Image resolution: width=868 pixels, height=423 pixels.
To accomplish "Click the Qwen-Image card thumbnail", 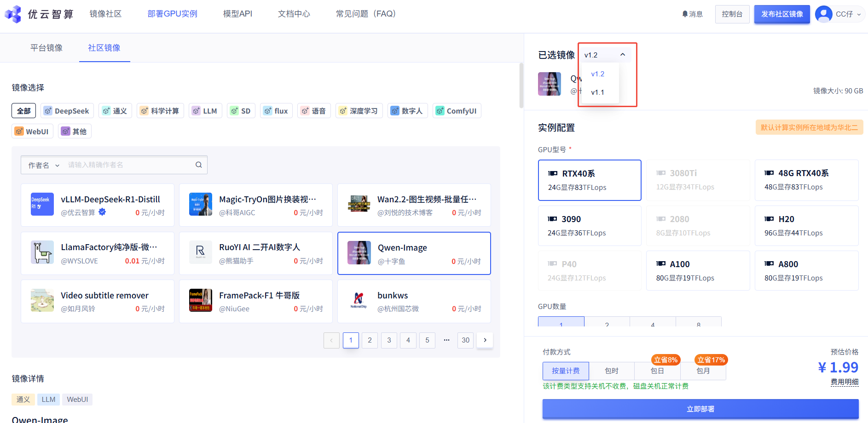I will coord(359,252).
